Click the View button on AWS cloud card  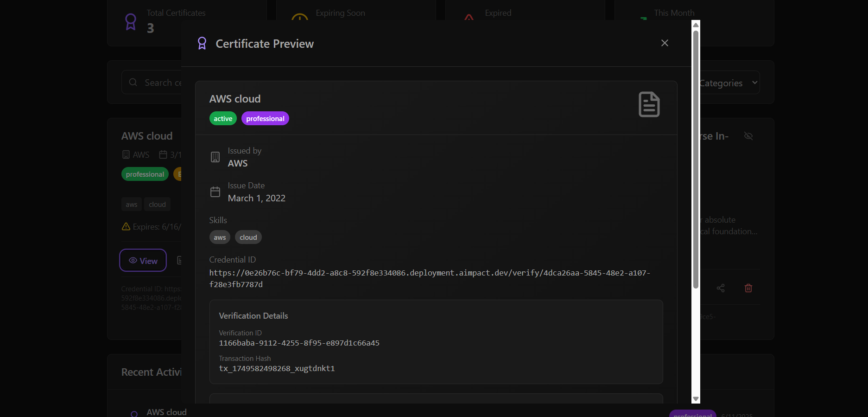(x=143, y=261)
